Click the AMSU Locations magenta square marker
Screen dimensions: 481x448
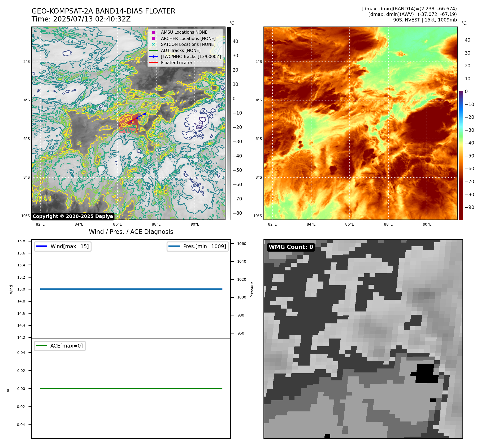(x=153, y=32)
